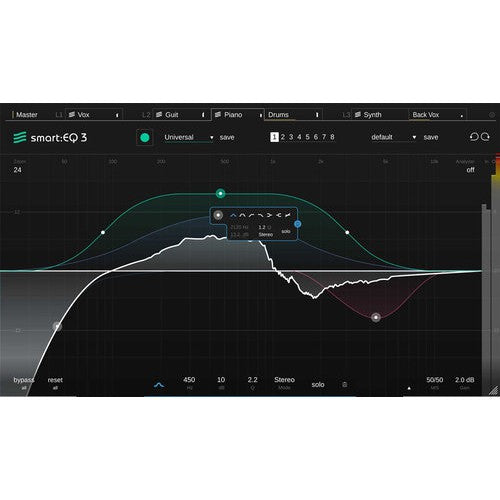This screenshot has height=500, width=500.
Task: Open the Universal profile dropdown
Action: tap(188, 137)
